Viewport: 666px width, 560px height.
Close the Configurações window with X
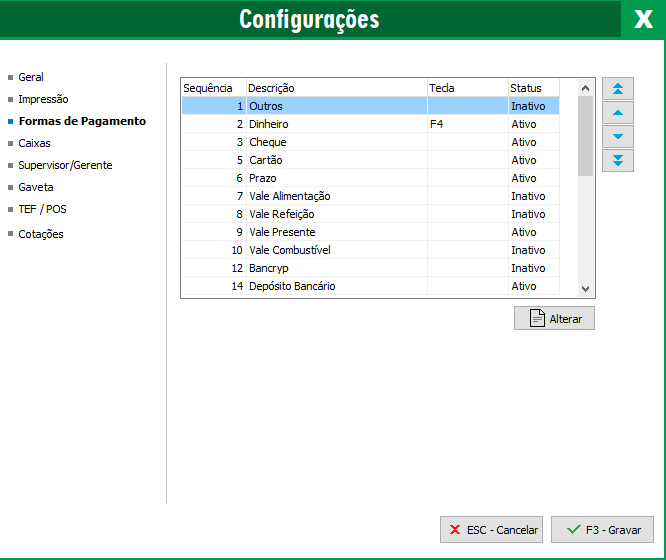point(642,20)
